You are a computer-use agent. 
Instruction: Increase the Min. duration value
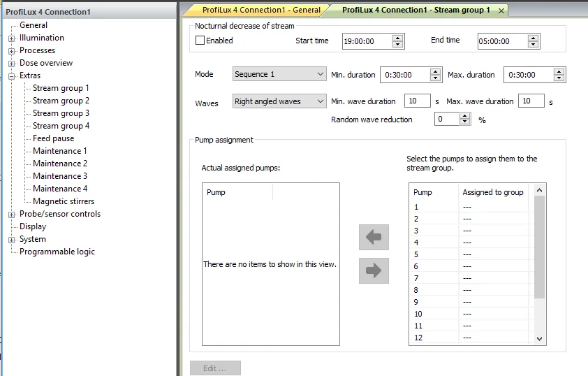click(435, 71)
